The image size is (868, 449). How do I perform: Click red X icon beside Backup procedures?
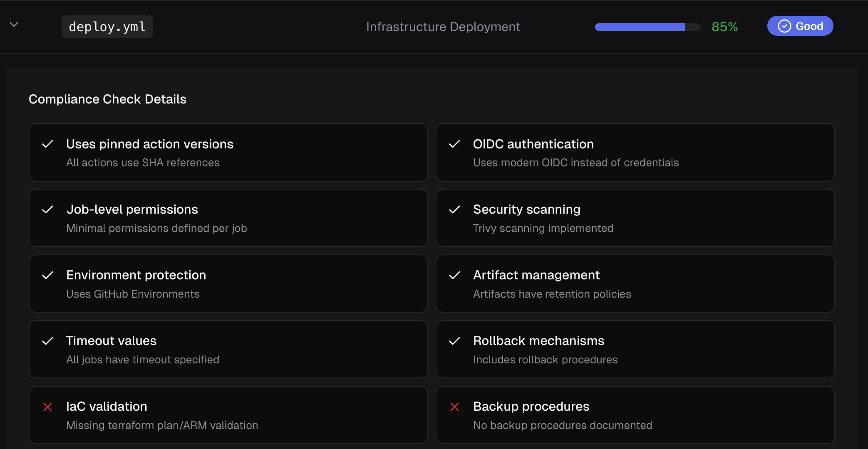[x=454, y=407]
